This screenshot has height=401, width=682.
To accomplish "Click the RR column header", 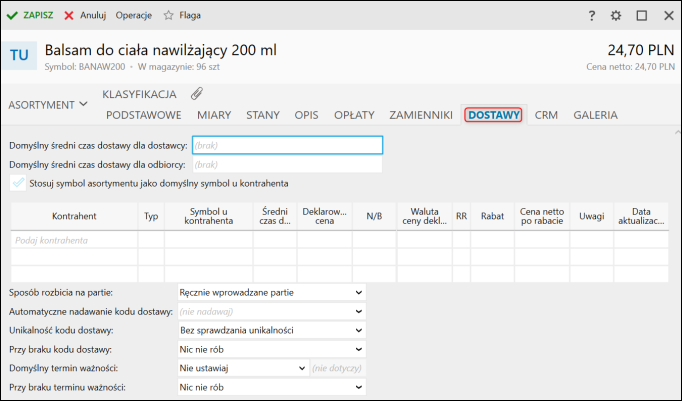I will [x=461, y=216].
